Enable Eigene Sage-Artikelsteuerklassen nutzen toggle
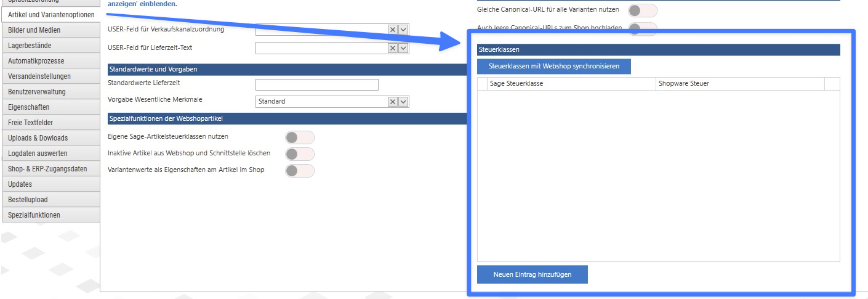The height and width of the screenshot is (299, 868). (299, 137)
